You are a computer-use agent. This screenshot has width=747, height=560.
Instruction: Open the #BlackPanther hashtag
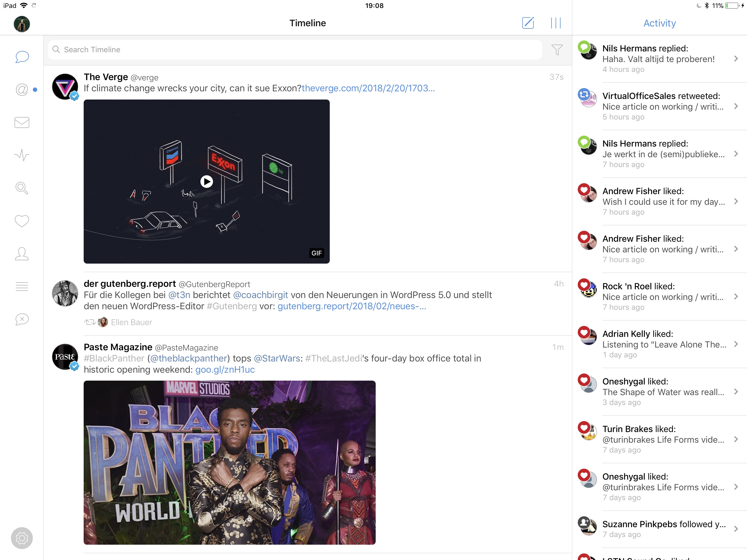[114, 358]
